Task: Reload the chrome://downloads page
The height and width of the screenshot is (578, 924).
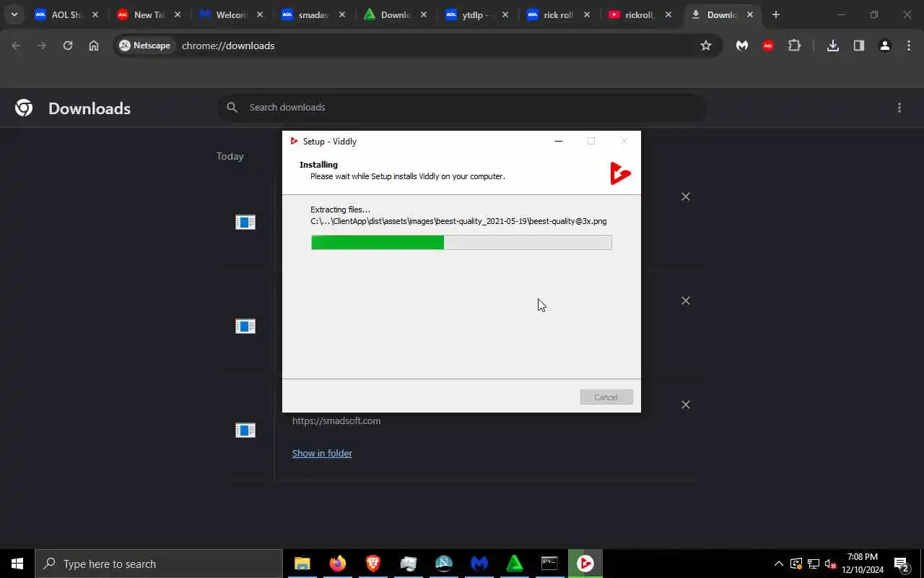Action: click(68, 46)
